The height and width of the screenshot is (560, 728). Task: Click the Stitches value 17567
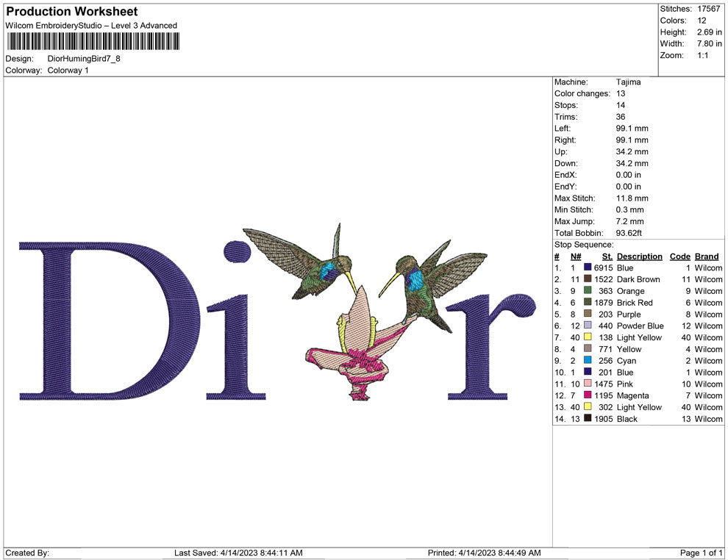pos(708,9)
